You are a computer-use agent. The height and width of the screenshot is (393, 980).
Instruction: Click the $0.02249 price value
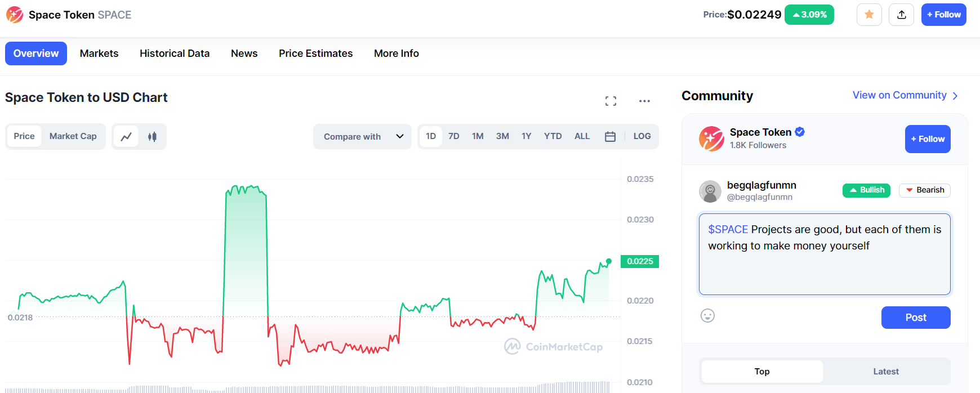click(754, 15)
